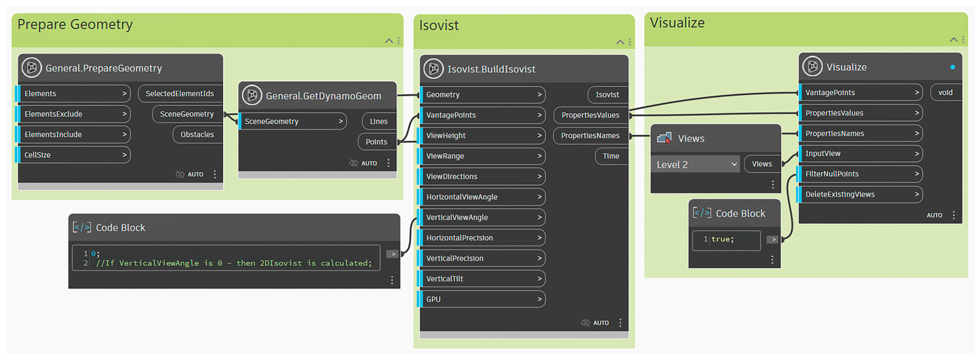
Task: Open the three-dot menu on the Views node
Action: click(x=773, y=184)
